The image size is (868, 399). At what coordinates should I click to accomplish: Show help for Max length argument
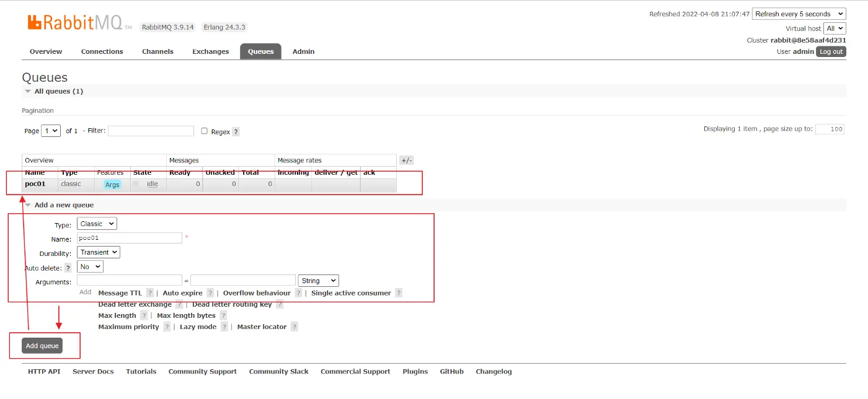coord(144,315)
